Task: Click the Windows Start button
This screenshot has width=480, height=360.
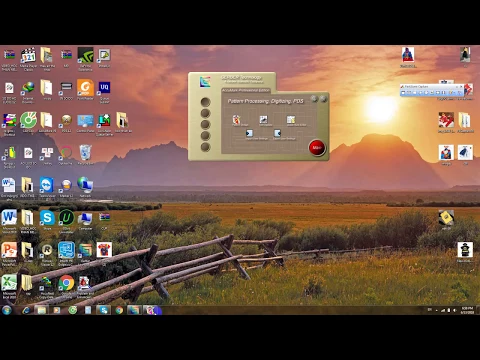Action: coord(7,310)
